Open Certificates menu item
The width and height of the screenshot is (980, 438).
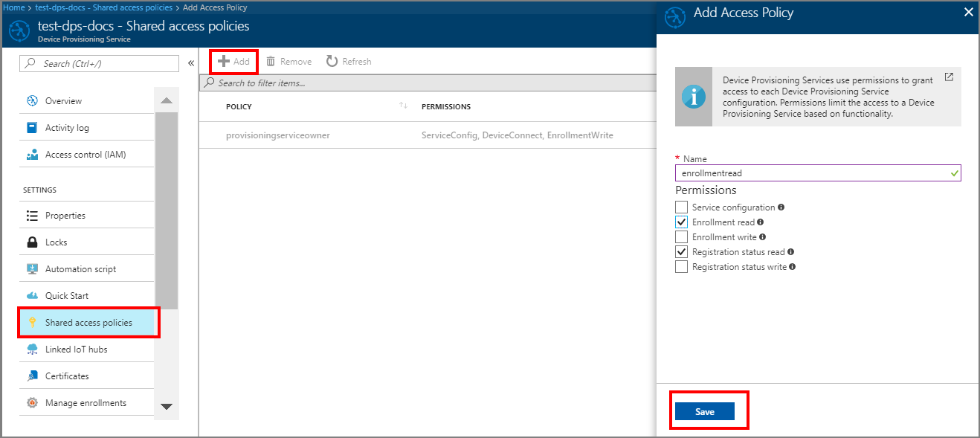pos(87,376)
